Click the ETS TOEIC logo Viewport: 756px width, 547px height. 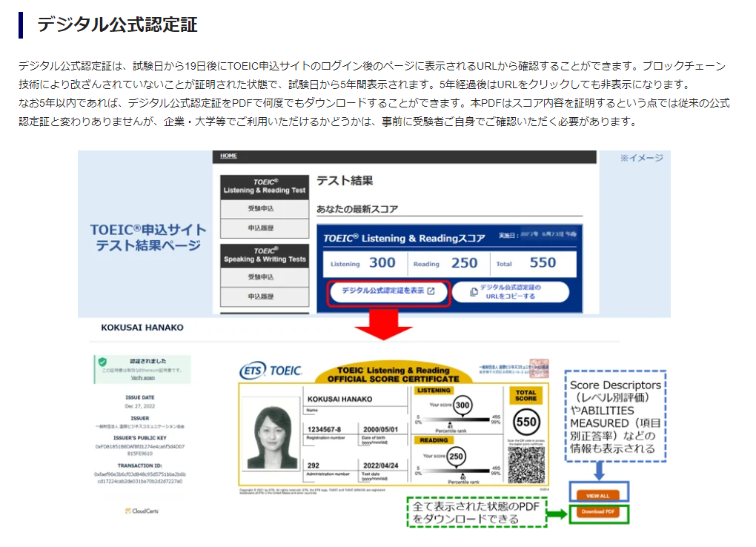(x=271, y=371)
